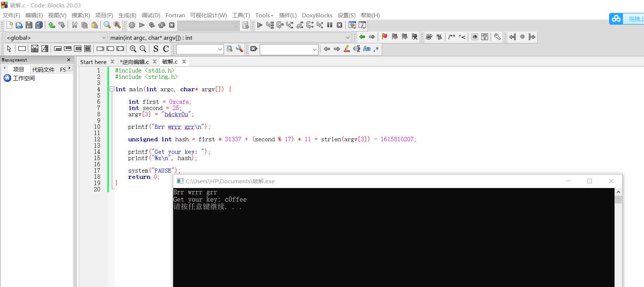Click the Copy icon in toolbar
Viewport: 644px width, 287px height.
click(x=85, y=25)
